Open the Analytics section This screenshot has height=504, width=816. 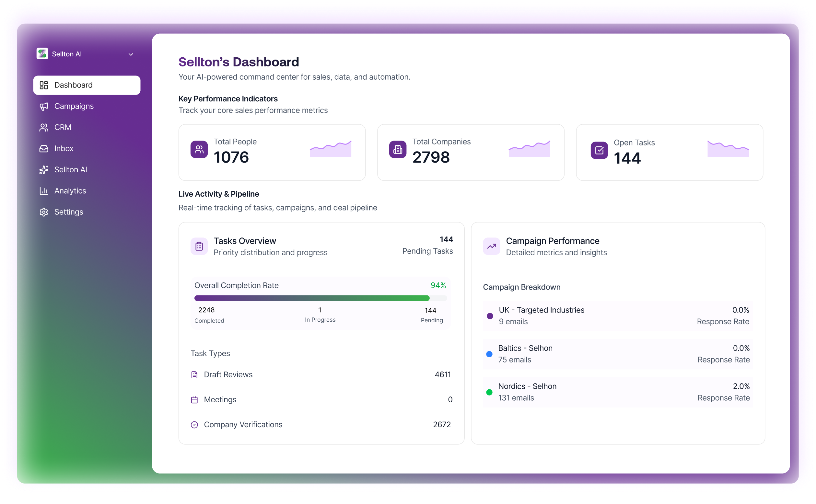[70, 191]
